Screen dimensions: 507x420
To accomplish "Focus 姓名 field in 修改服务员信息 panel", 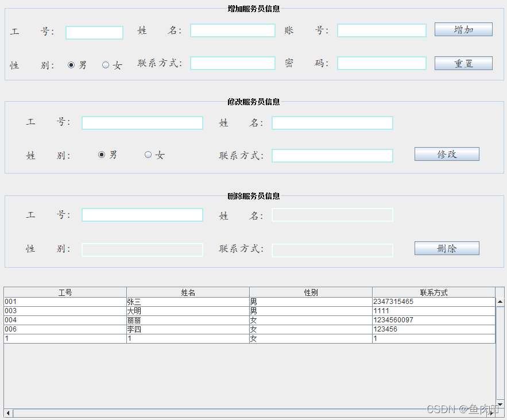I will coord(332,123).
